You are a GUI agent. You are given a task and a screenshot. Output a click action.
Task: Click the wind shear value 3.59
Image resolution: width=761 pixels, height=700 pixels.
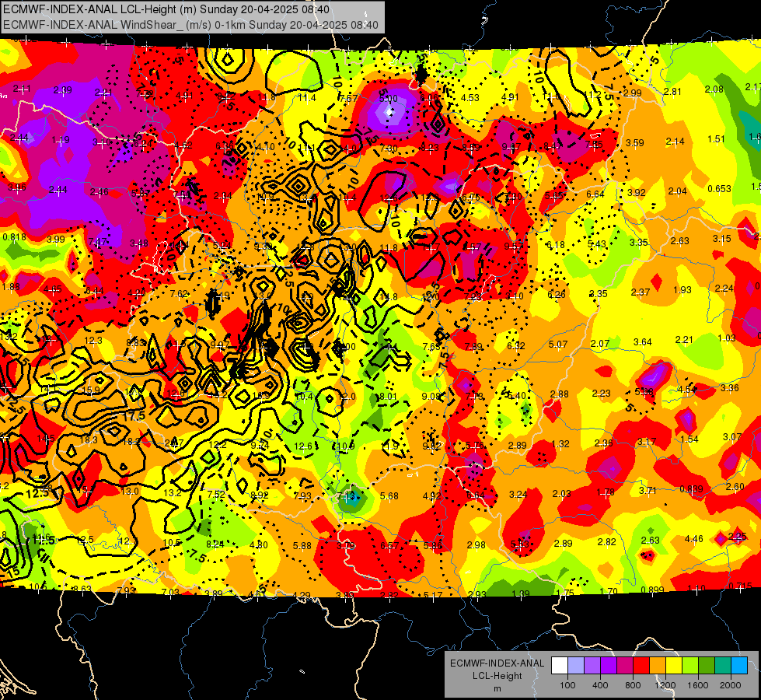(635, 143)
